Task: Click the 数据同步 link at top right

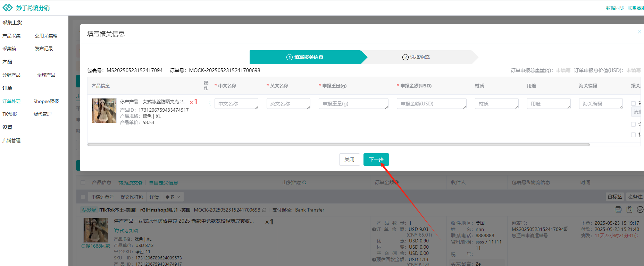Action: coord(615,8)
